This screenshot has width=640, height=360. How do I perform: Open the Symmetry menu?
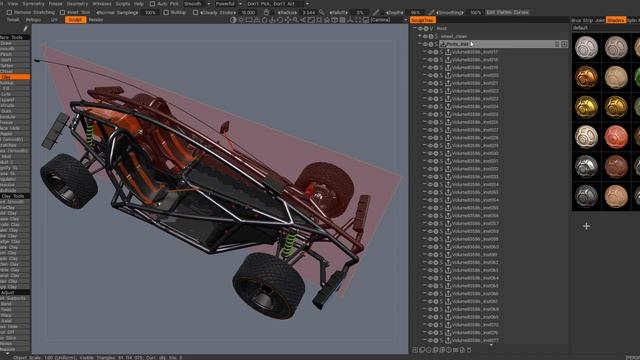point(33,4)
